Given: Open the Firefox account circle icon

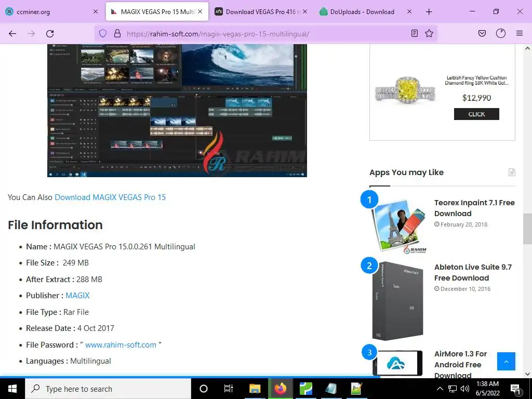Looking at the screenshot, I should (501, 34).
